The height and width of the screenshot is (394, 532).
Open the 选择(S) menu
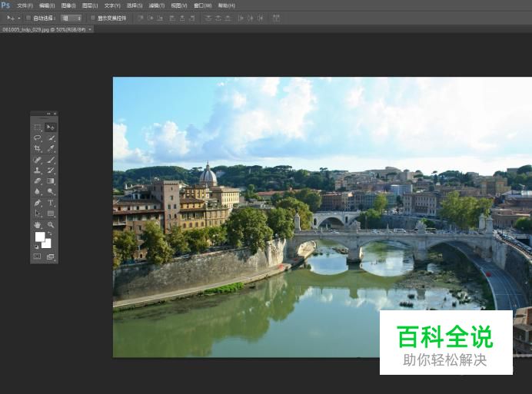click(135, 6)
